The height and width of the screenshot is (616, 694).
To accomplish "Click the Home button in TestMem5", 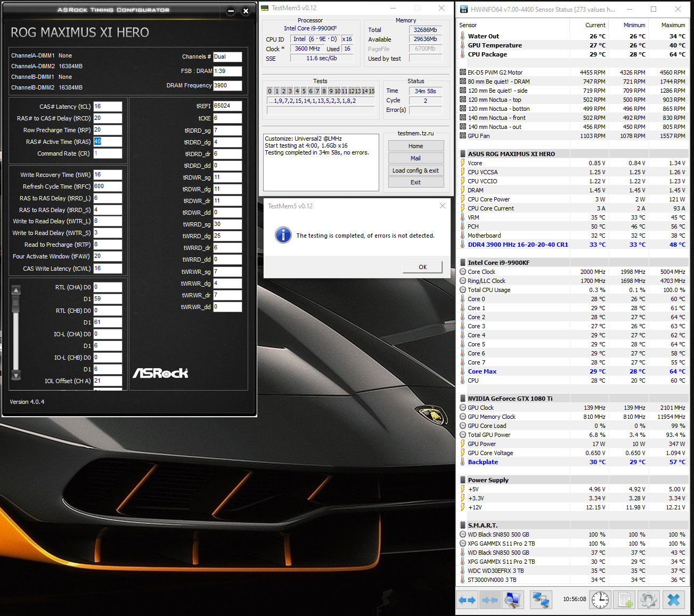I will click(416, 146).
